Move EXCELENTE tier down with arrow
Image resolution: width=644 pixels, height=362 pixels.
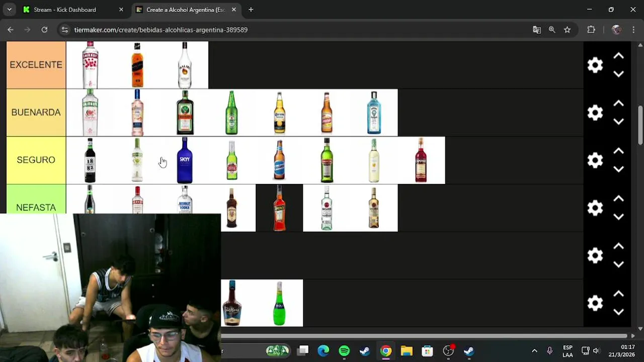(619, 74)
